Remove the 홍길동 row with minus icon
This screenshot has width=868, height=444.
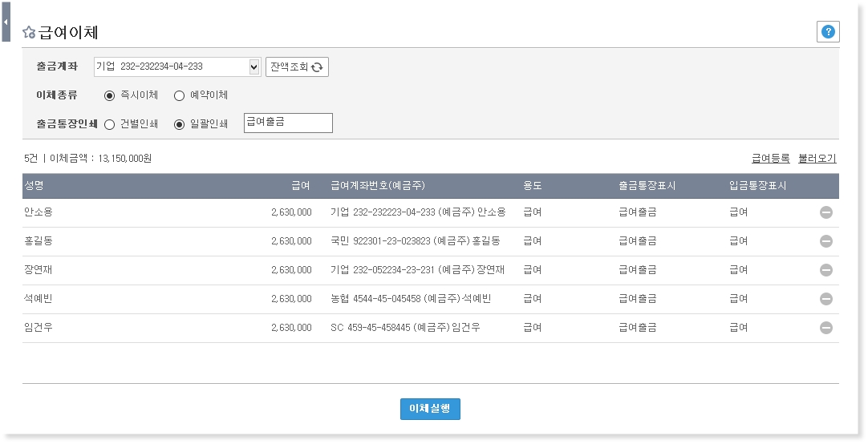click(x=825, y=241)
